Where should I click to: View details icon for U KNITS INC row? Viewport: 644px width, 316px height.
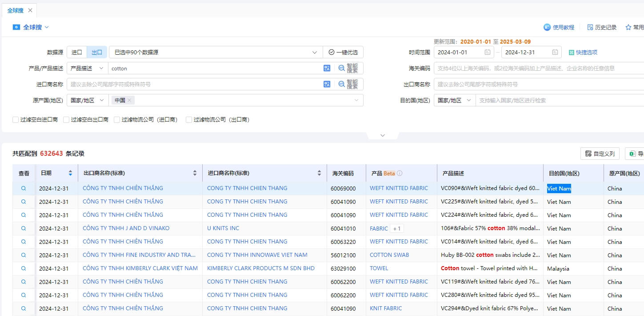(24, 228)
